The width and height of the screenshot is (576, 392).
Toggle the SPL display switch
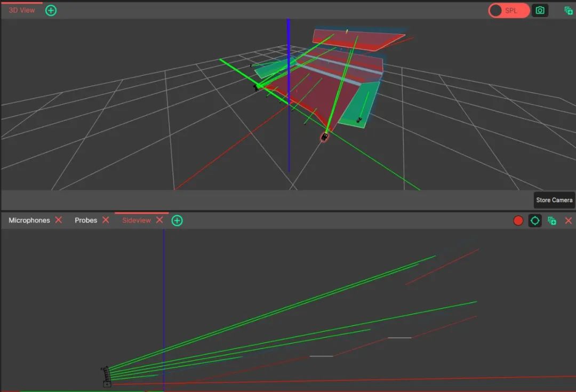508,11
